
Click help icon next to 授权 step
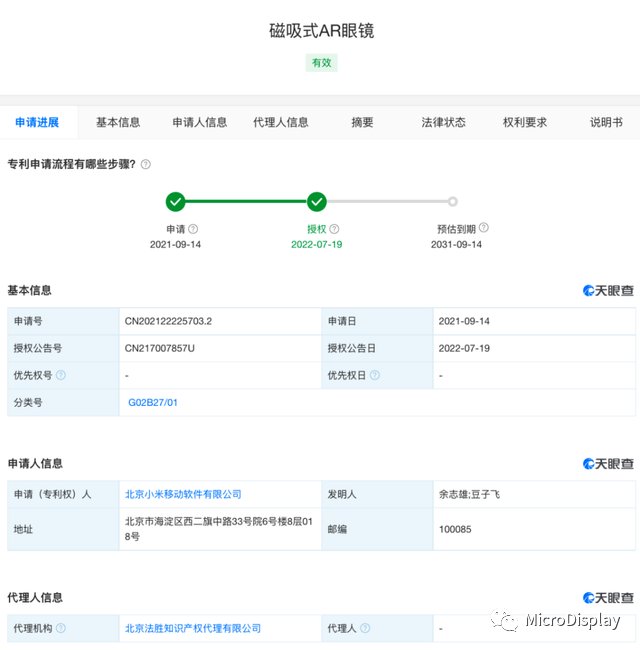(x=334, y=229)
